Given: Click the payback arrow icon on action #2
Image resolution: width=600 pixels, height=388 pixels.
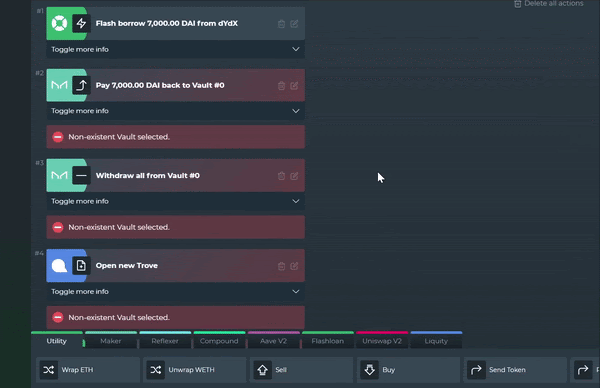Looking at the screenshot, I should [81, 85].
